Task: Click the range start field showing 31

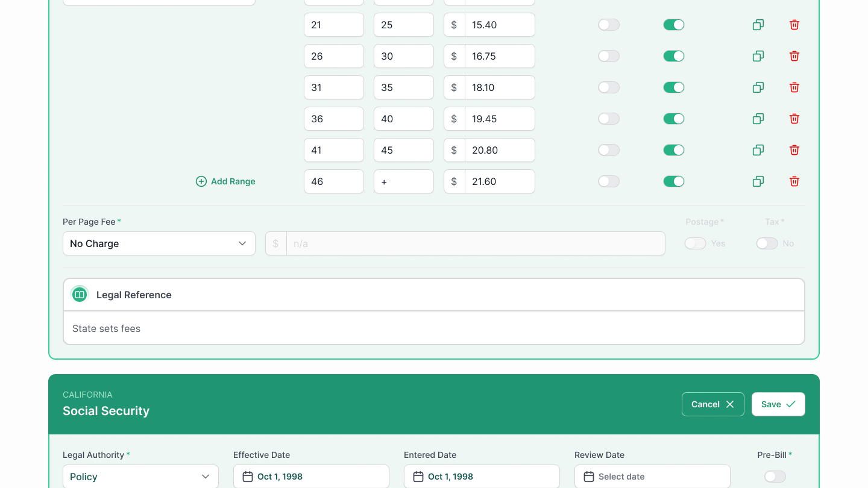Action: point(334,87)
